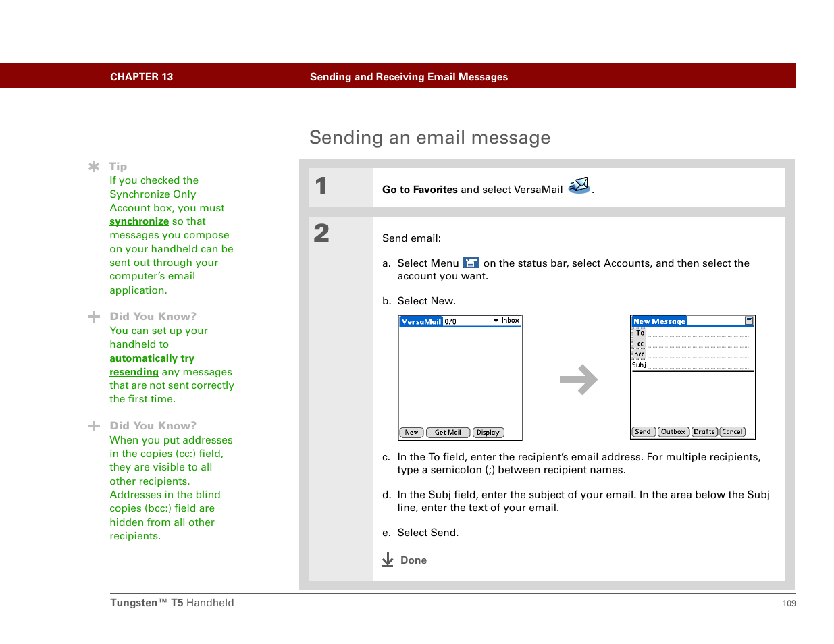Click the New Message title tab

point(659,321)
